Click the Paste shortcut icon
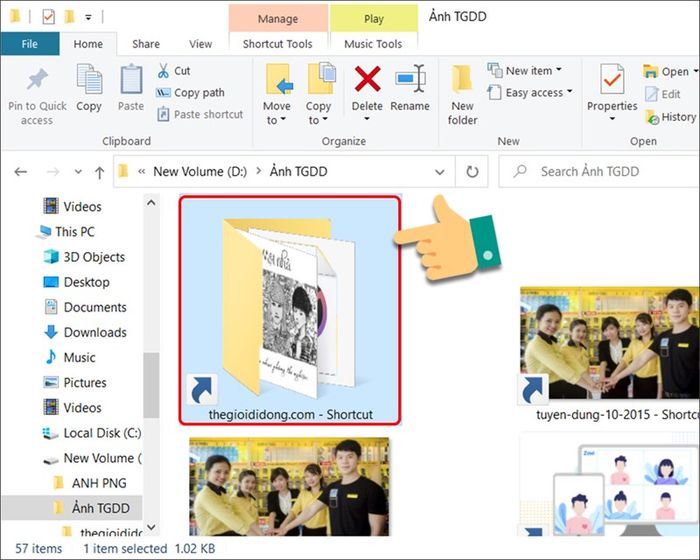This screenshot has height=560, width=700. pos(163,114)
